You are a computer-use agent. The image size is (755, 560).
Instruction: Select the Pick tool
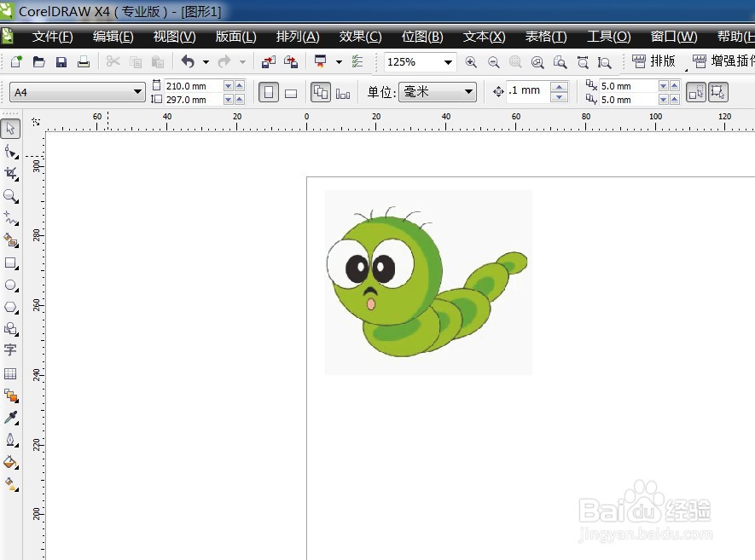click(x=10, y=129)
